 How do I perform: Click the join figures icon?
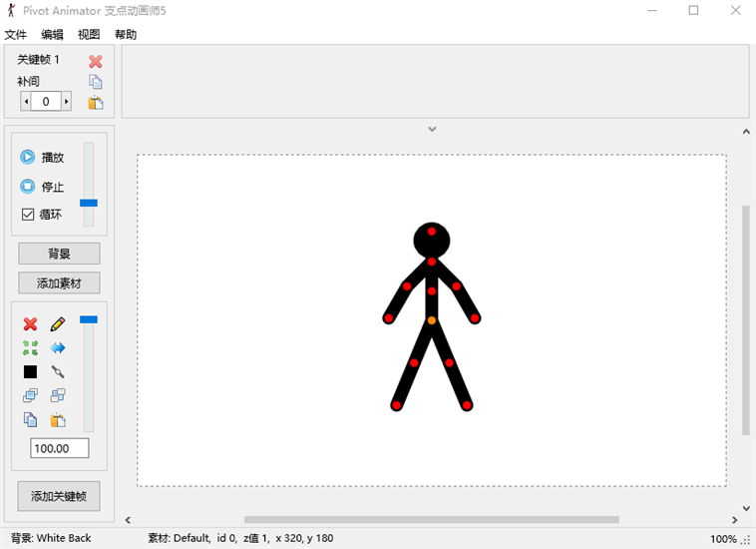[58, 371]
